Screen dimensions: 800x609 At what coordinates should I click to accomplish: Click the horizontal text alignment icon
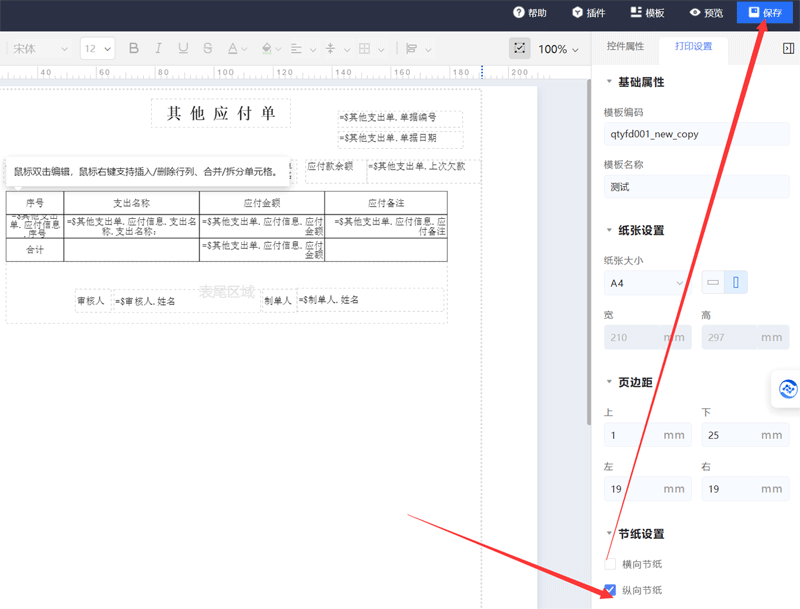pyautogui.click(x=296, y=49)
